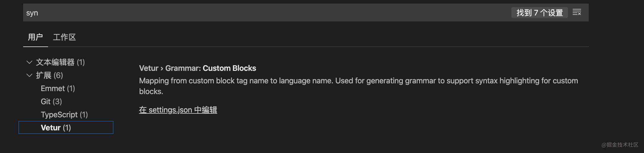Select the Vetur (1) settings category
Screen dimensions: 644x153
click(66, 127)
